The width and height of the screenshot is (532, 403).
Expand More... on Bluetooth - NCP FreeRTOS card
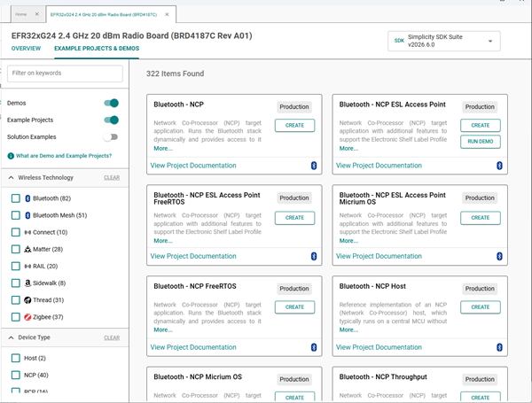pos(163,329)
